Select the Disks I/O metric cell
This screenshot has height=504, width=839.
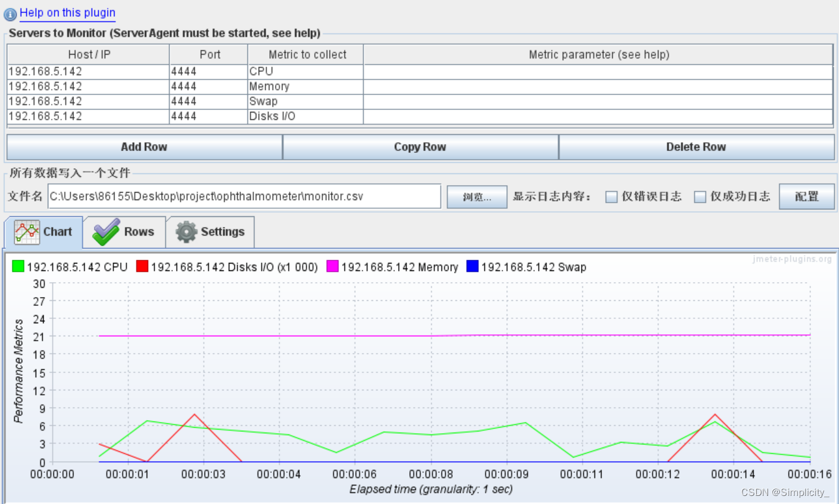(305, 116)
